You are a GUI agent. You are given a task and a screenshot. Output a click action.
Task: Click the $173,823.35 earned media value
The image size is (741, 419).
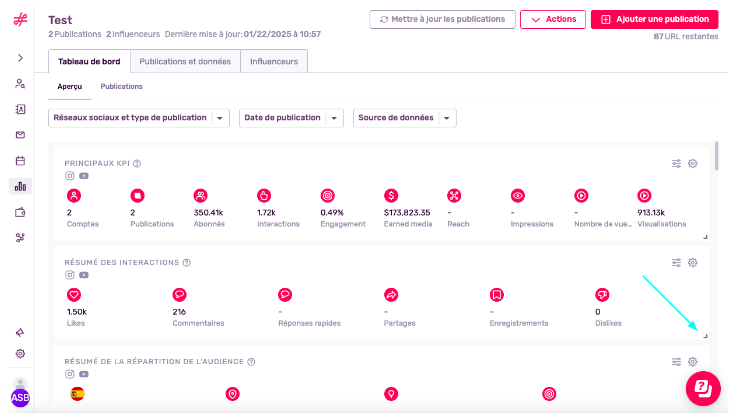[407, 213]
